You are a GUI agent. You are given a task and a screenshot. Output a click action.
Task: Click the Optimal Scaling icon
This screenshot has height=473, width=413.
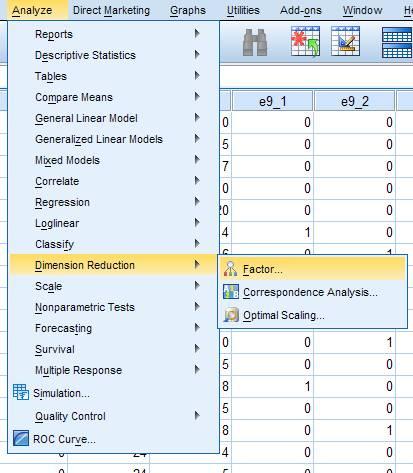click(231, 315)
